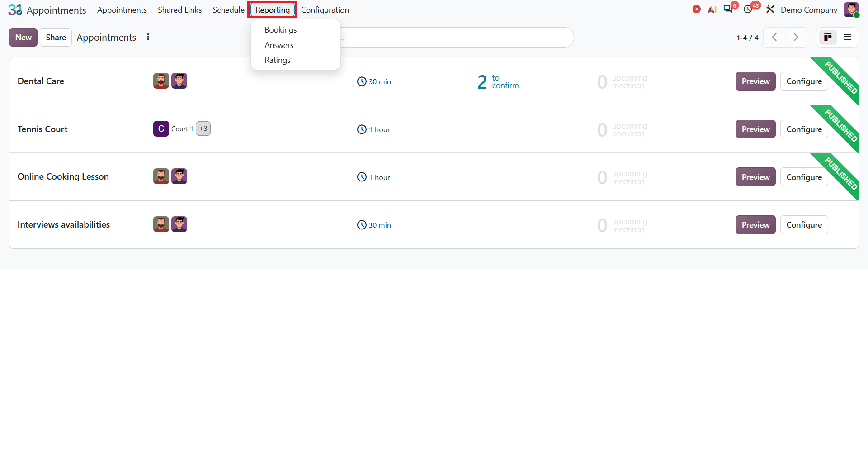Screen dimensions: 868x467
Task: Click the Appointments app logo icon
Action: [15, 10]
